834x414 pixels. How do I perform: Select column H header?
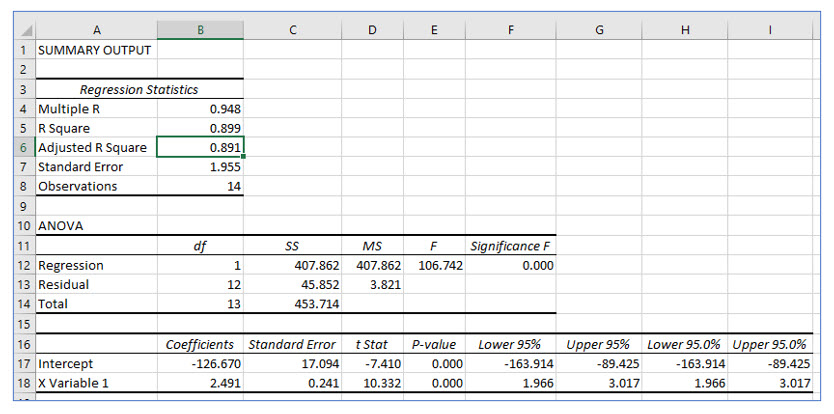[685, 30]
